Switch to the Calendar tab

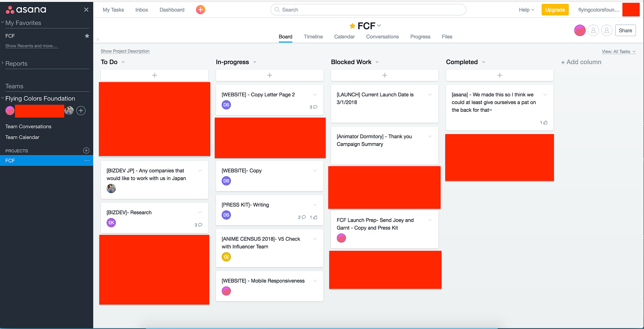tap(345, 37)
